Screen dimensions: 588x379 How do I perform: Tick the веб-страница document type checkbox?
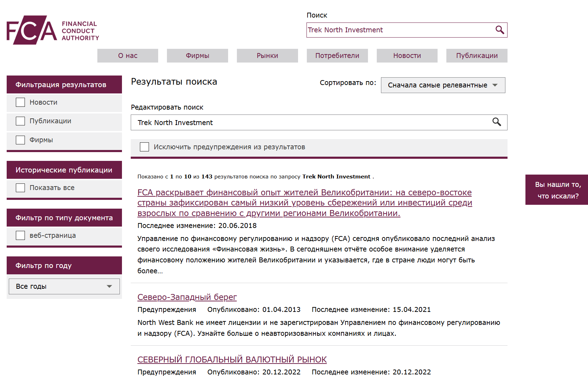tap(20, 235)
